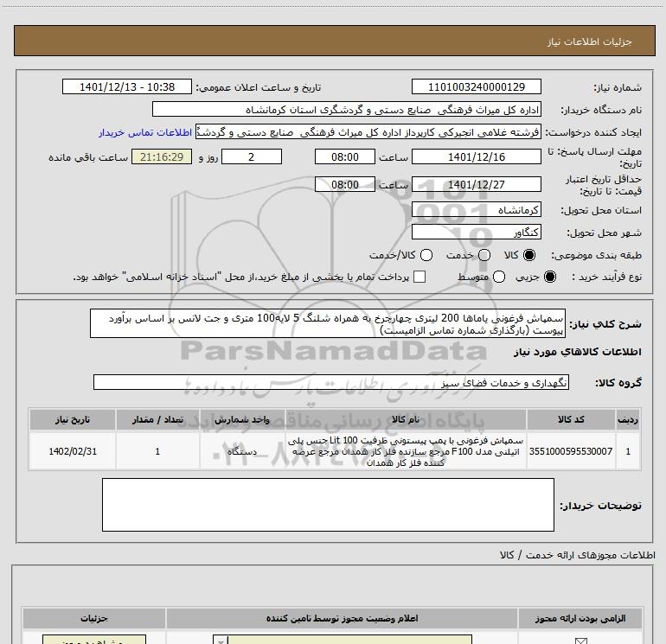Click the ایجاد کننده درخواست field

point(368,131)
